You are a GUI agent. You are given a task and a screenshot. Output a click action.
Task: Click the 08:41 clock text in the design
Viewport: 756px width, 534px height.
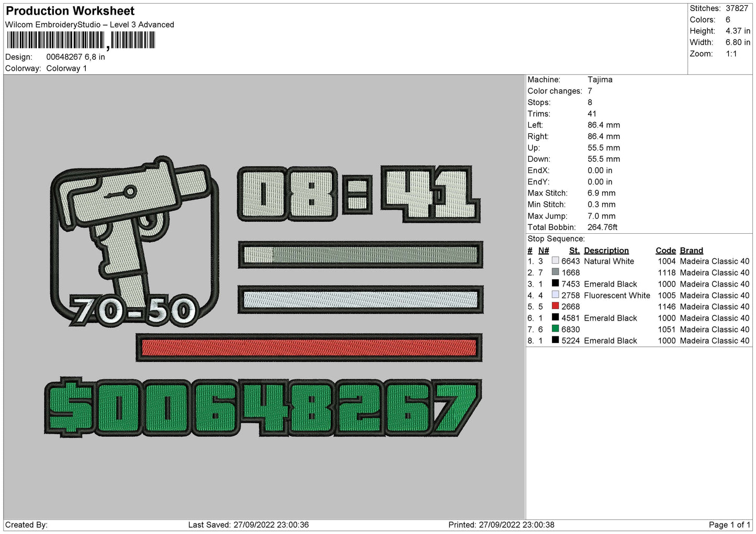point(359,195)
